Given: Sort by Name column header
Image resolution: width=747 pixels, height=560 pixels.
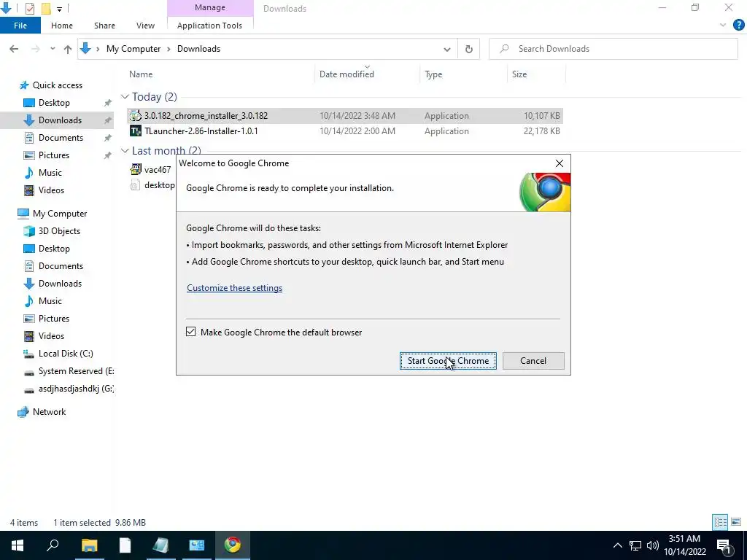Looking at the screenshot, I should click(141, 74).
